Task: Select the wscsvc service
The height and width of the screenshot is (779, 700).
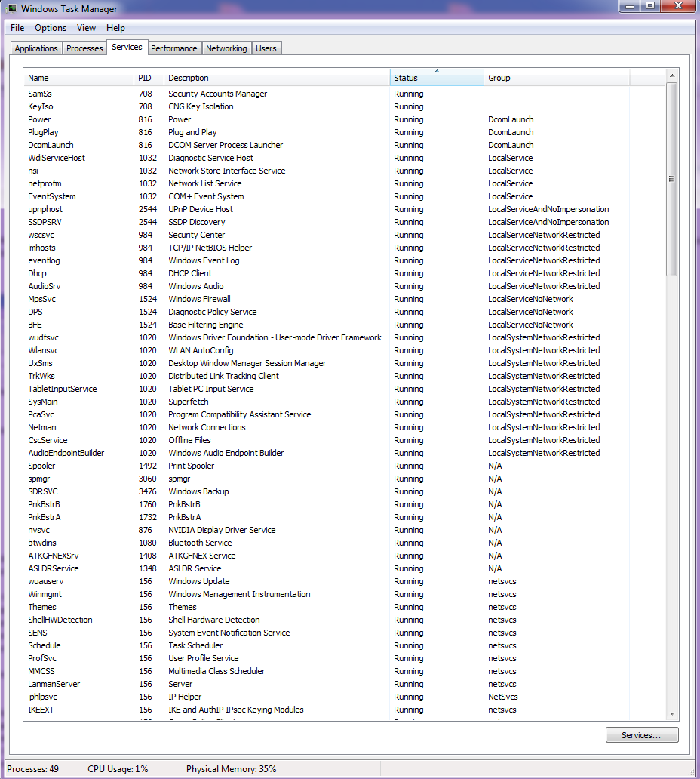Action: [x=344, y=235]
